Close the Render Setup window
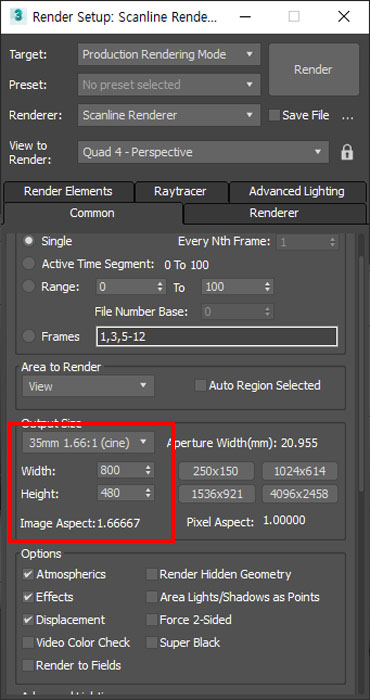370x700 pixels. [x=343, y=17]
